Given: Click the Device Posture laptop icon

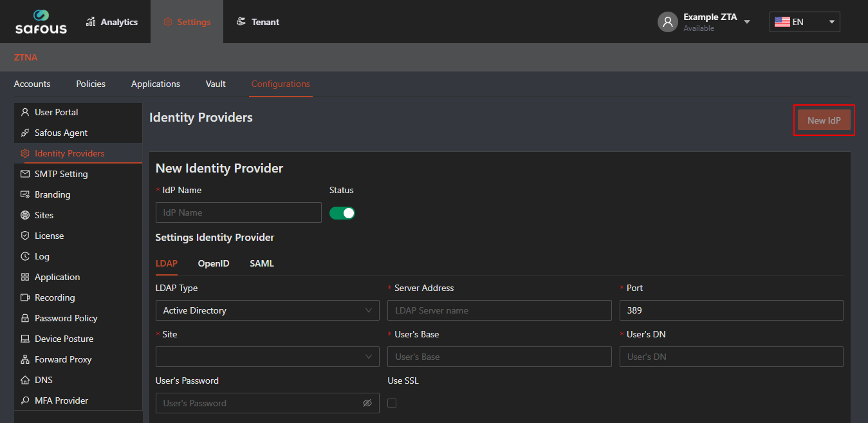Looking at the screenshot, I should (25, 339).
